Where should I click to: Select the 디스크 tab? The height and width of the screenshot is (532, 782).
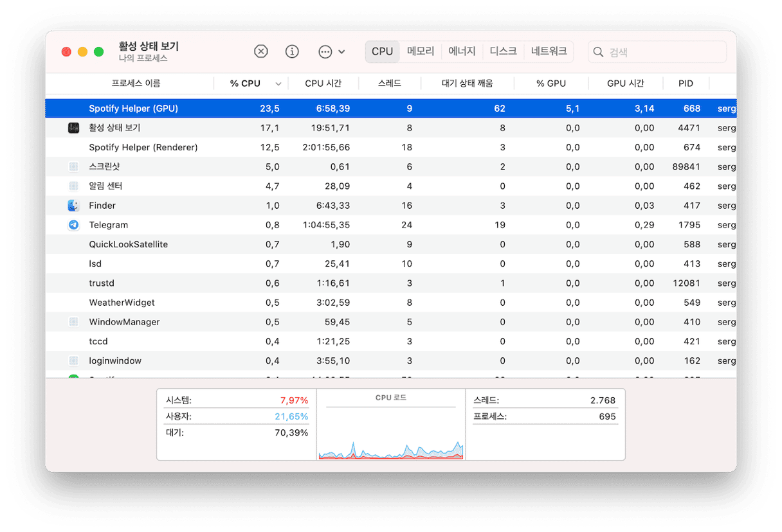[x=503, y=51]
